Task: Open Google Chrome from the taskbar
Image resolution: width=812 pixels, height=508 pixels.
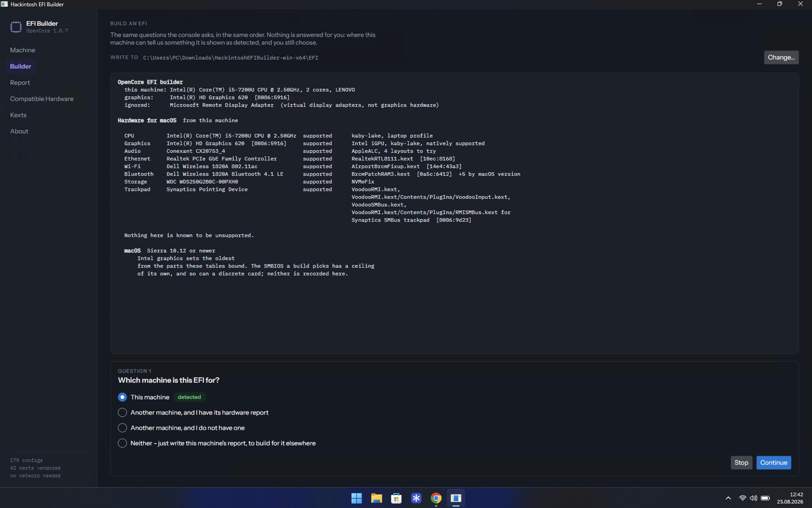Action: pos(436,498)
